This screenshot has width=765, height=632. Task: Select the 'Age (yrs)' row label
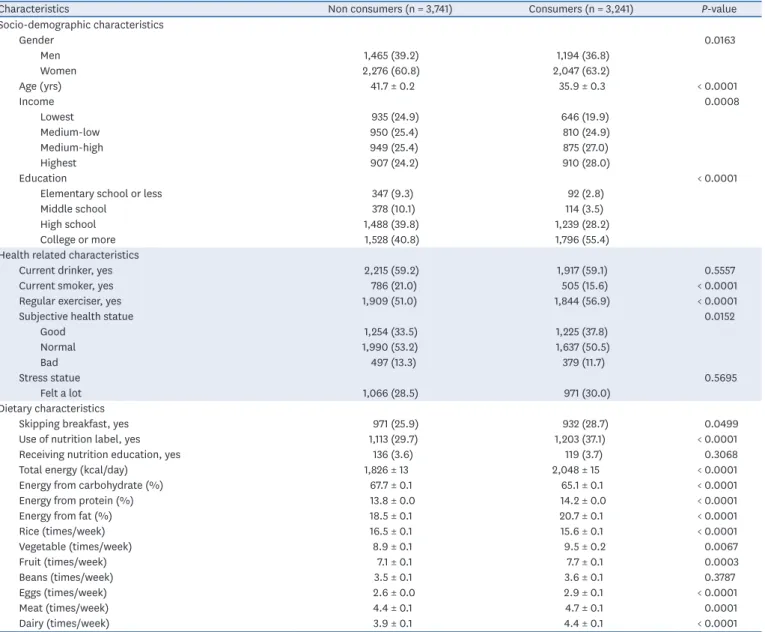point(40,86)
